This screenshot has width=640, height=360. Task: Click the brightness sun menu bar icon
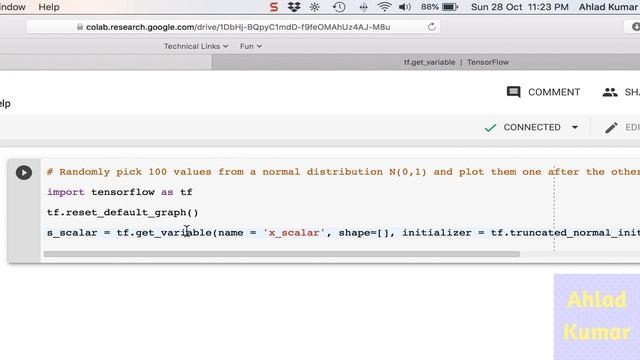(315, 7)
